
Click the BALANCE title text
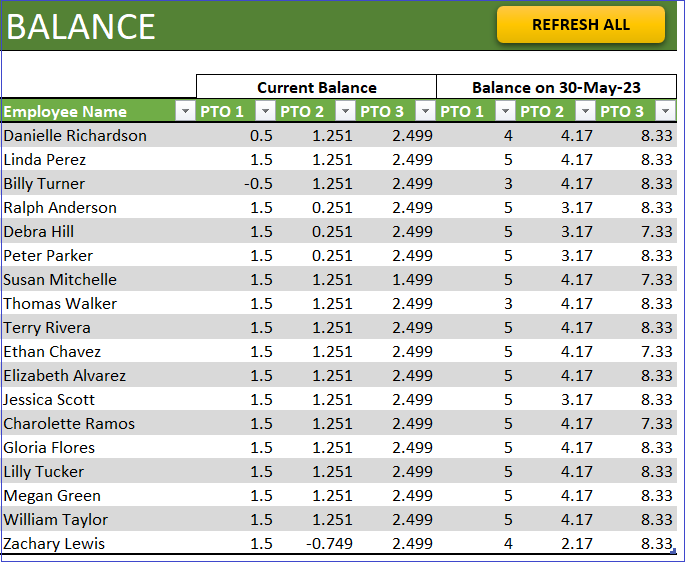pyautogui.click(x=81, y=27)
